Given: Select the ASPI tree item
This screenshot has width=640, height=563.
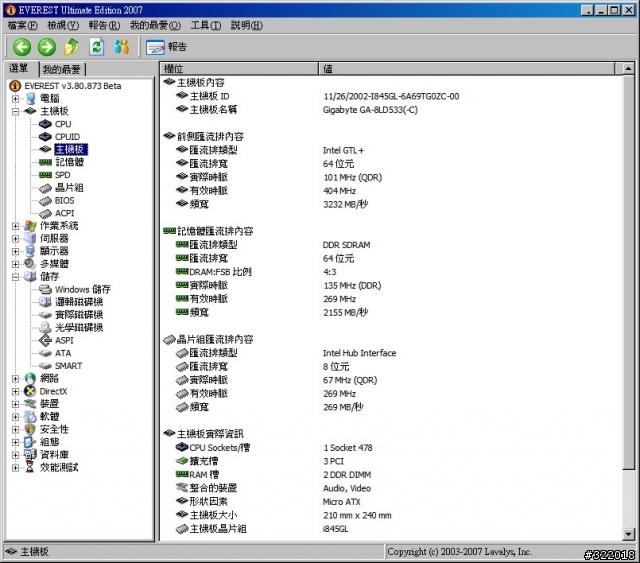Looking at the screenshot, I should 64,340.
